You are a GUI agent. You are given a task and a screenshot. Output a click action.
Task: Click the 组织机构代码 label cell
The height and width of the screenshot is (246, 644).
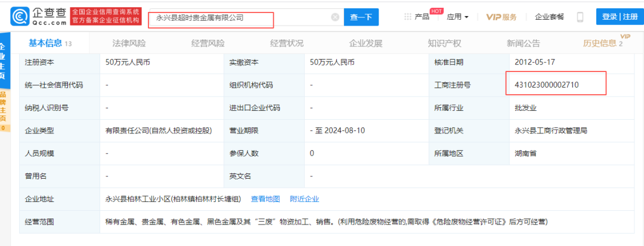pos(264,85)
